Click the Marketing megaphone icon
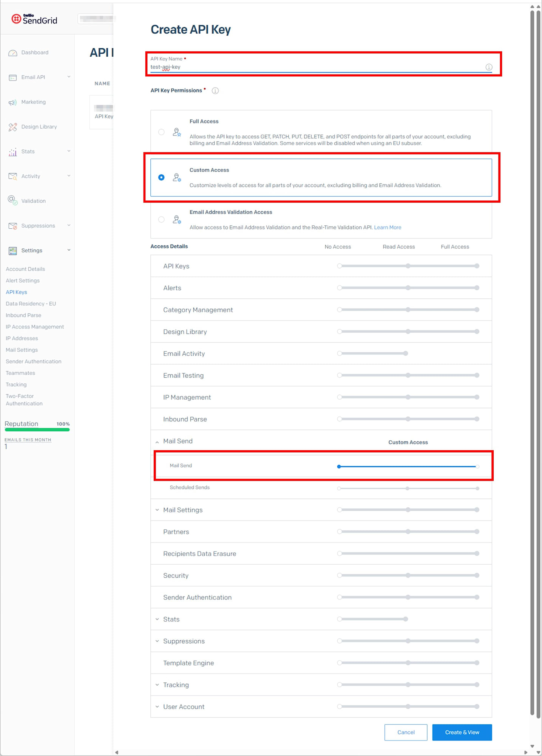 [x=12, y=102]
